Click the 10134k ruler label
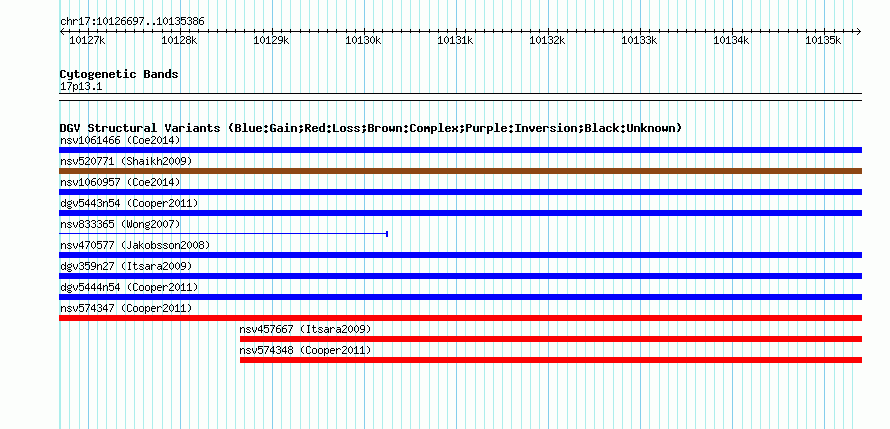 (731, 40)
